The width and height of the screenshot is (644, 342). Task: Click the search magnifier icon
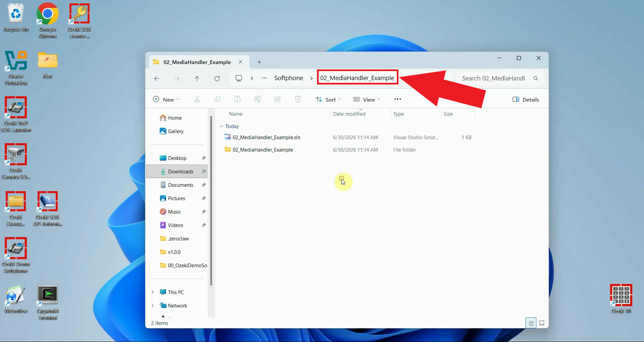coord(536,78)
